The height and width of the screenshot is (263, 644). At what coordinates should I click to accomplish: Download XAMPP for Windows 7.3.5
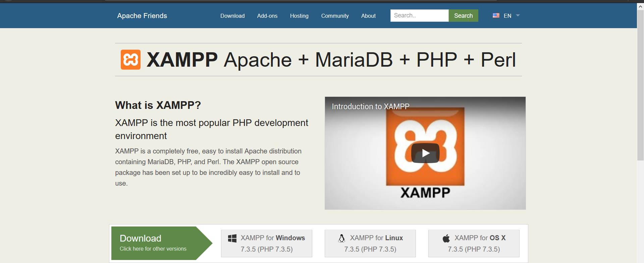(266, 244)
